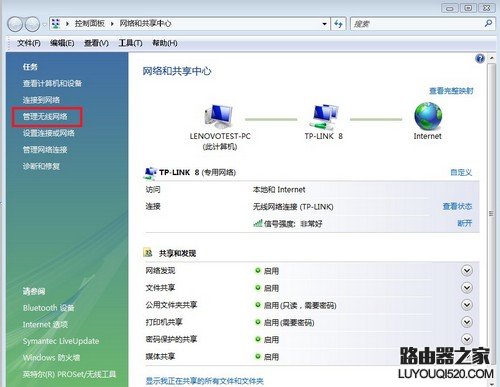Click the Internet globe icon
Screen dimensions: 500x387
tap(428, 116)
